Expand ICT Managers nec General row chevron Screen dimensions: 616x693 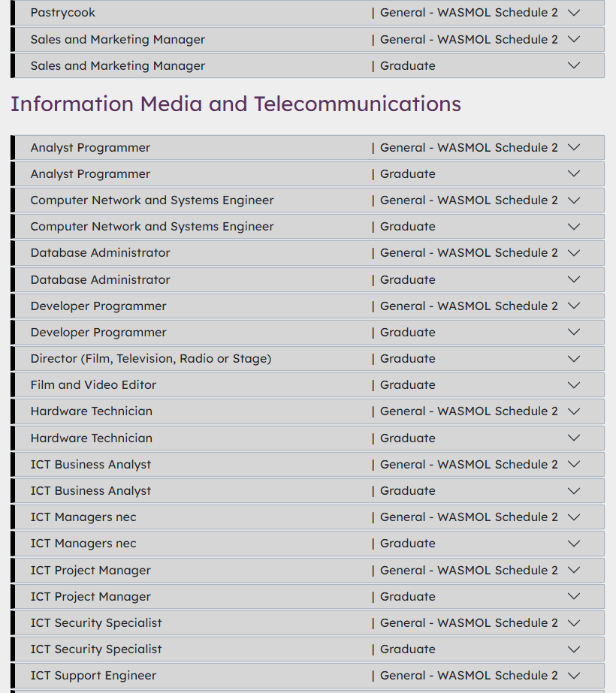coord(574,517)
